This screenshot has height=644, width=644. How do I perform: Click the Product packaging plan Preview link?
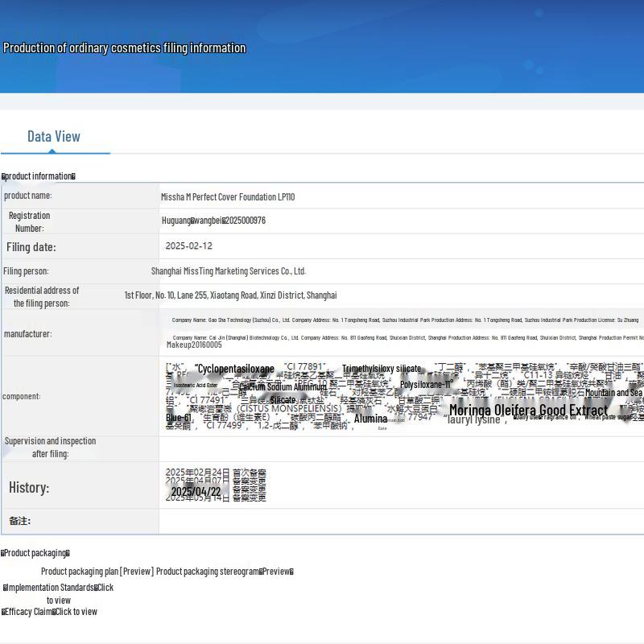point(97,572)
